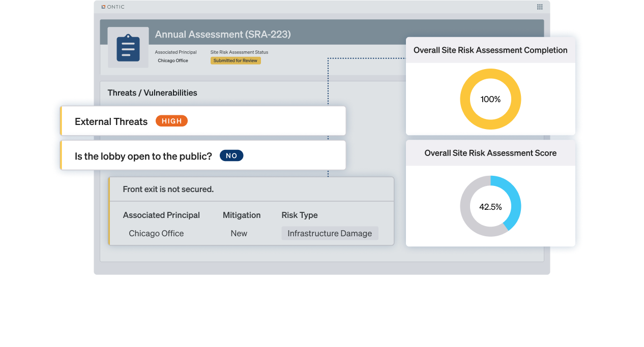This screenshot has width=644, height=347.
Task: Click the HIGH threat level badge
Action: [171, 121]
